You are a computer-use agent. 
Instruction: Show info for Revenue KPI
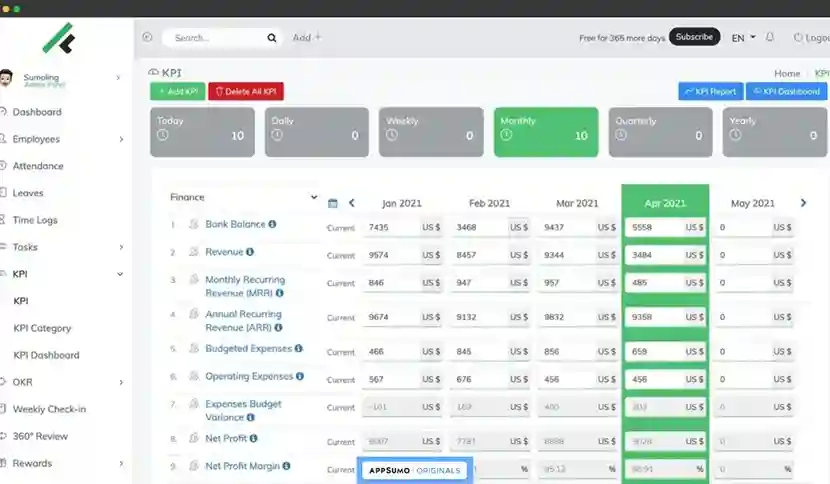tap(250, 252)
